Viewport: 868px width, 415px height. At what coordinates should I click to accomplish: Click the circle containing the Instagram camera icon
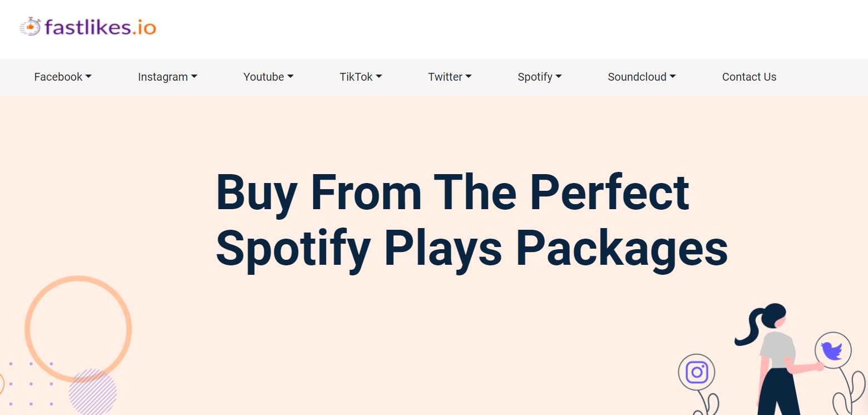pos(696,372)
